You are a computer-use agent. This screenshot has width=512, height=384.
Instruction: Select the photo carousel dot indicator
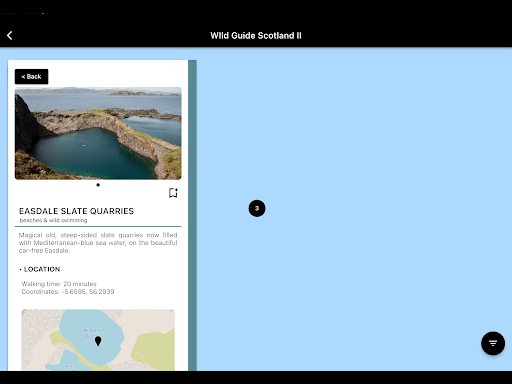click(98, 185)
